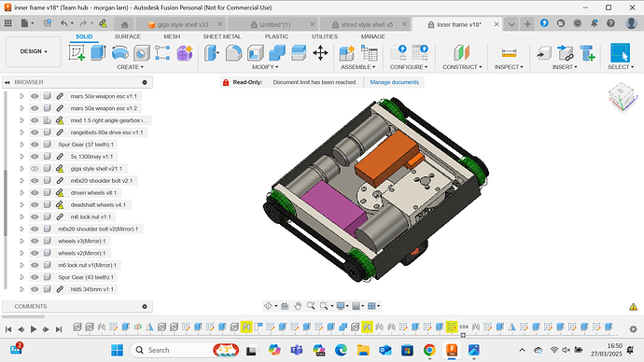Image resolution: width=644 pixels, height=362 pixels.
Task: Follow the Manage documents link
Action: click(394, 82)
